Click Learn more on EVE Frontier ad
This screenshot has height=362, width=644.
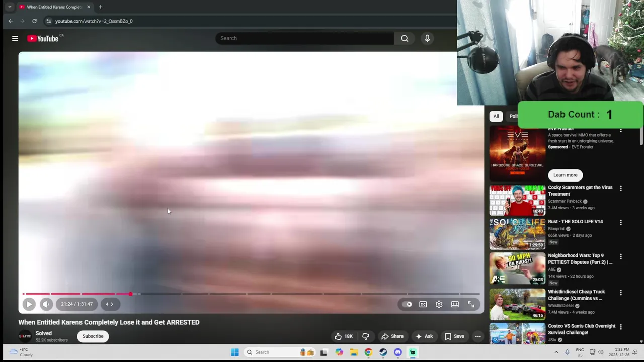[566, 175]
